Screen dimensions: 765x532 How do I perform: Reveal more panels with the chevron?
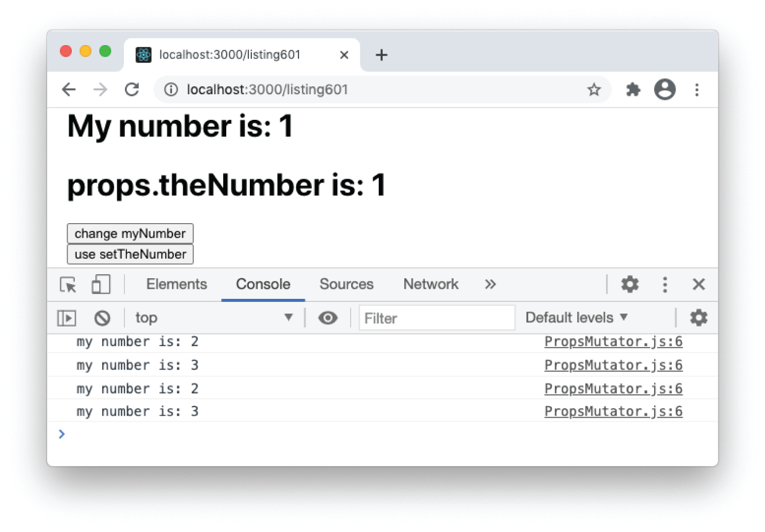(490, 284)
